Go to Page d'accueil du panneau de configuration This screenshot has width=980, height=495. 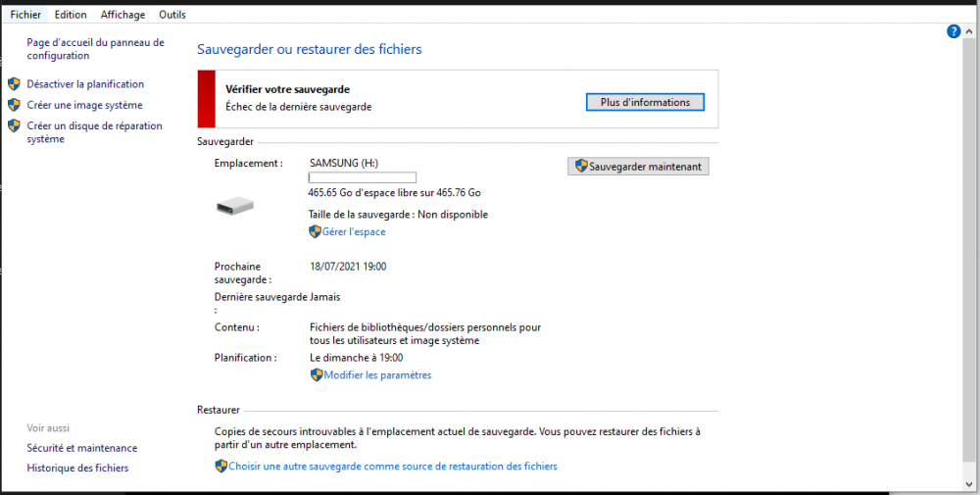pos(96,49)
